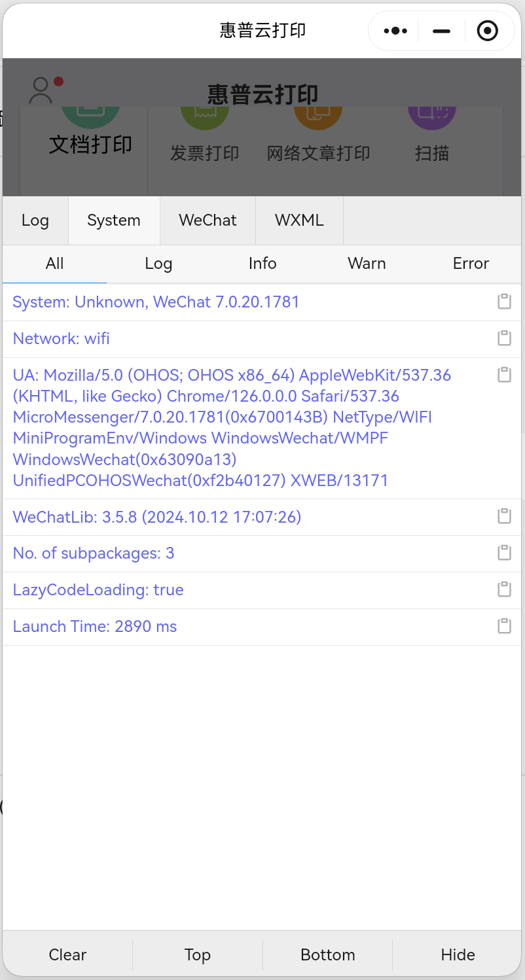Click the 'Launch Time: 2890 ms' entry
The height and width of the screenshot is (980, 525).
95,626
